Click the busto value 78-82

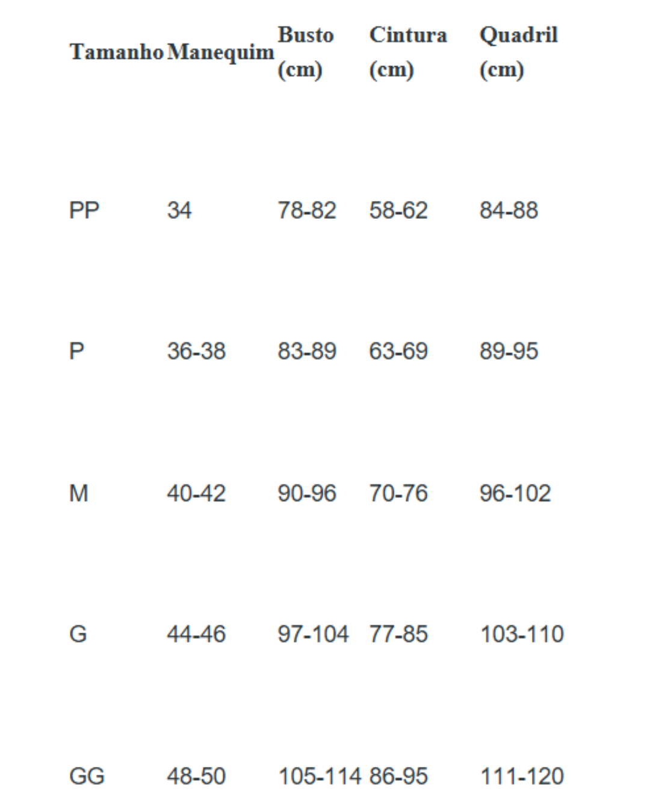click(x=306, y=211)
